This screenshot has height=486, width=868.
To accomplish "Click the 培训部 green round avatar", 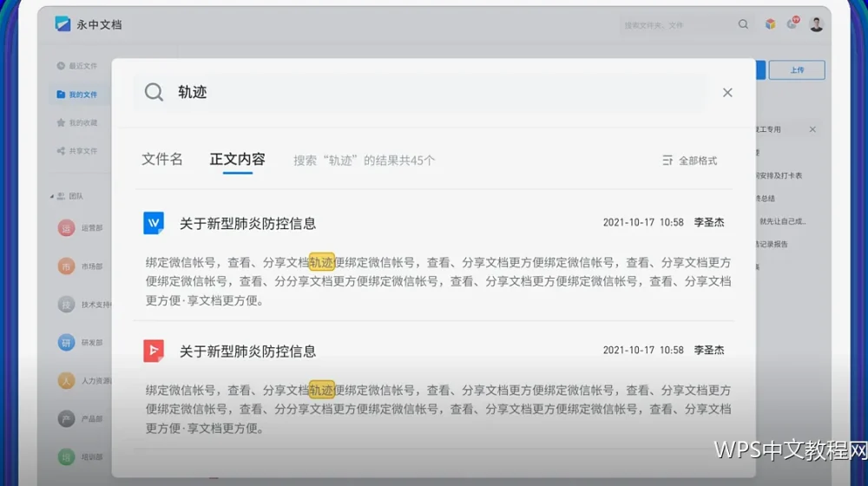I will tap(67, 457).
